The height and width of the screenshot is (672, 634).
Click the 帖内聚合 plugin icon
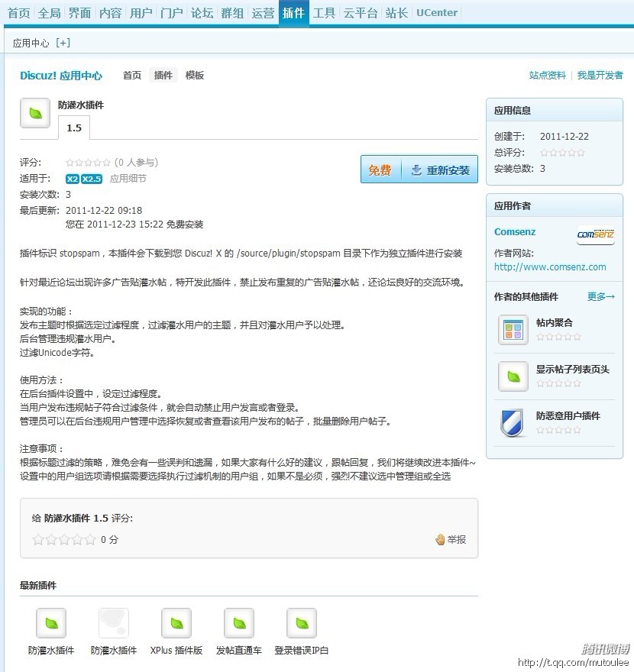(513, 330)
